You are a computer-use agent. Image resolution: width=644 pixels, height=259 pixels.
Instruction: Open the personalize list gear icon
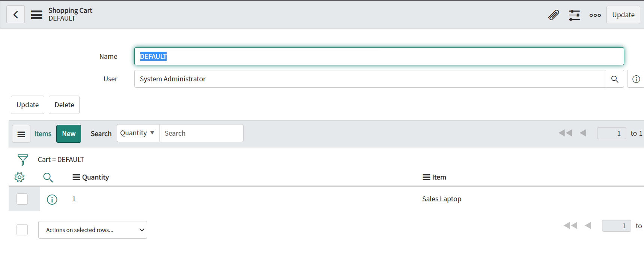tap(20, 177)
